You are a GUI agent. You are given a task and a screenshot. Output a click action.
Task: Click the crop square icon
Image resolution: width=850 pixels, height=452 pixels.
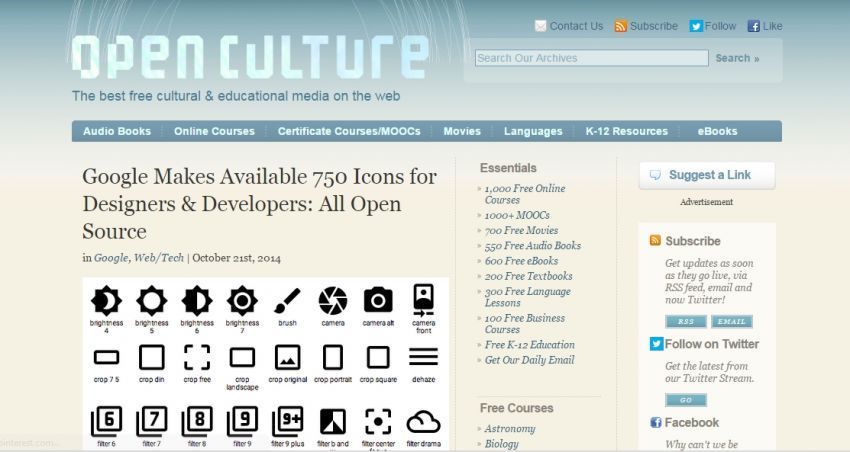pyautogui.click(x=378, y=358)
